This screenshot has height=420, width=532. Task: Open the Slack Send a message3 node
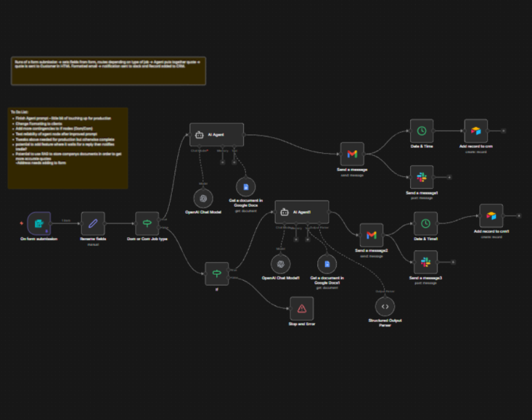pyautogui.click(x=425, y=262)
